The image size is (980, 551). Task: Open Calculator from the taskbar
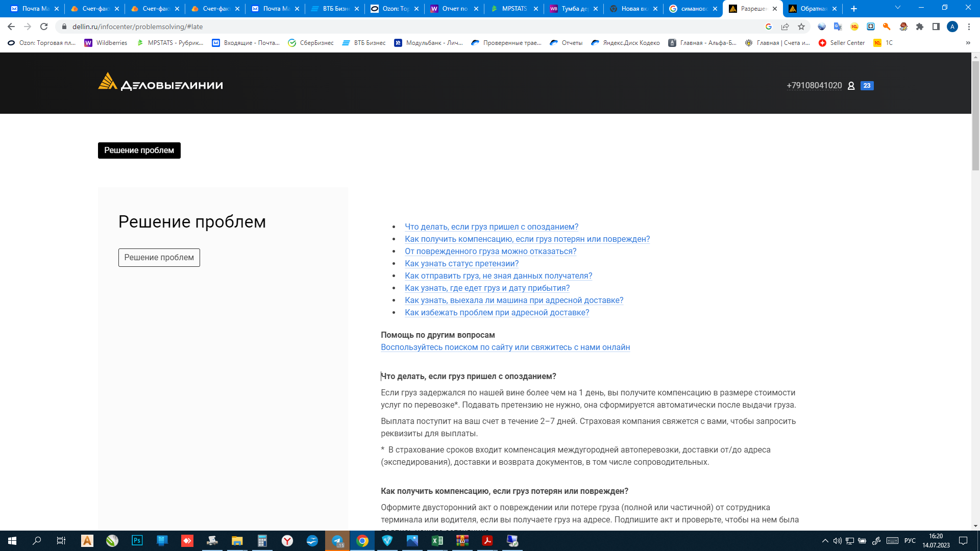point(262,540)
